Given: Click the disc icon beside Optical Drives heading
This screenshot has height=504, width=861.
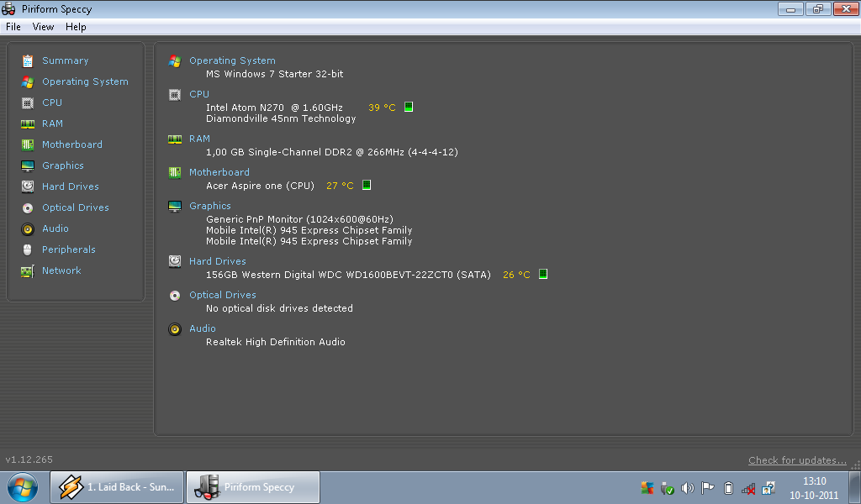Looking at the screenshot, I should coord(175,296).
